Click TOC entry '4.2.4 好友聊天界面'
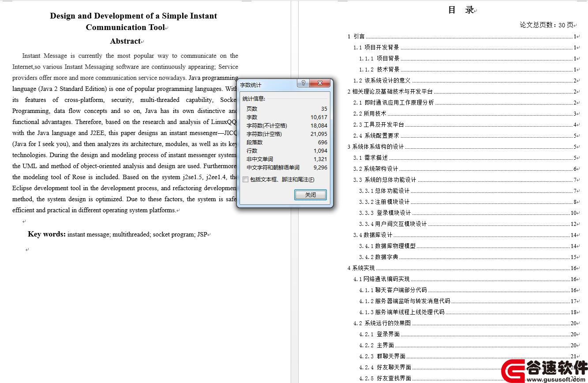Image resolution: width=588 pixels, height=383 pixels. click(468, 367)
